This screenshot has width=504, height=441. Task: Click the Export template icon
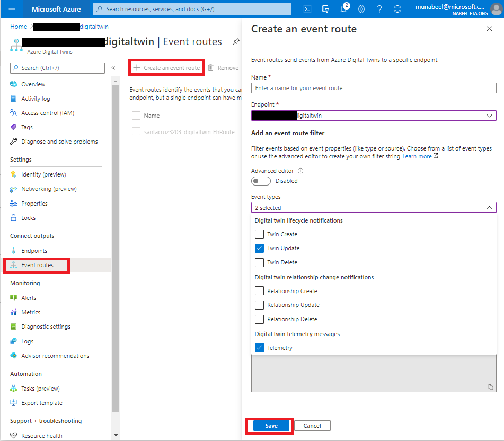[13, 403]
